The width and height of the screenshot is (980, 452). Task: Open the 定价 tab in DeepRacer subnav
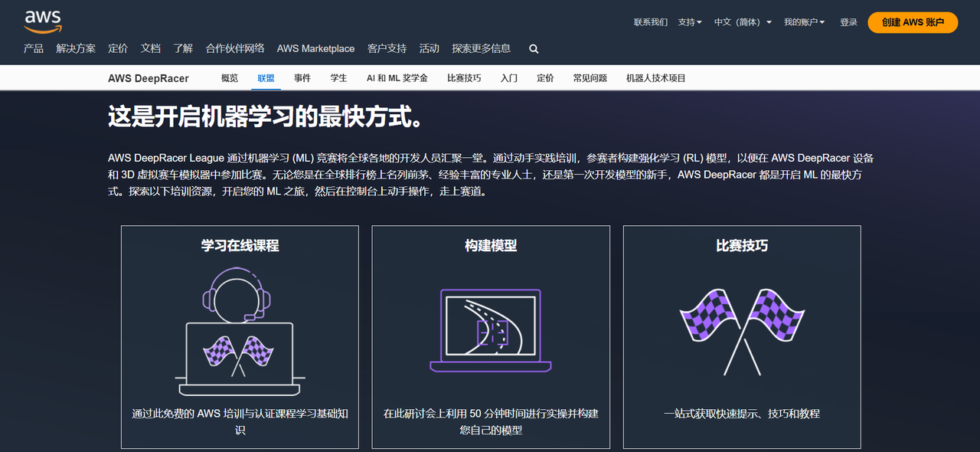pyautogui.click(x=545, y=78)
